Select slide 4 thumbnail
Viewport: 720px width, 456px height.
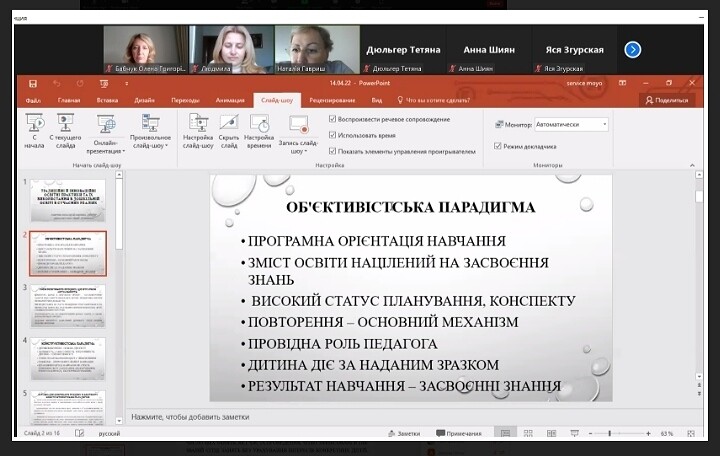pos(68,359)
